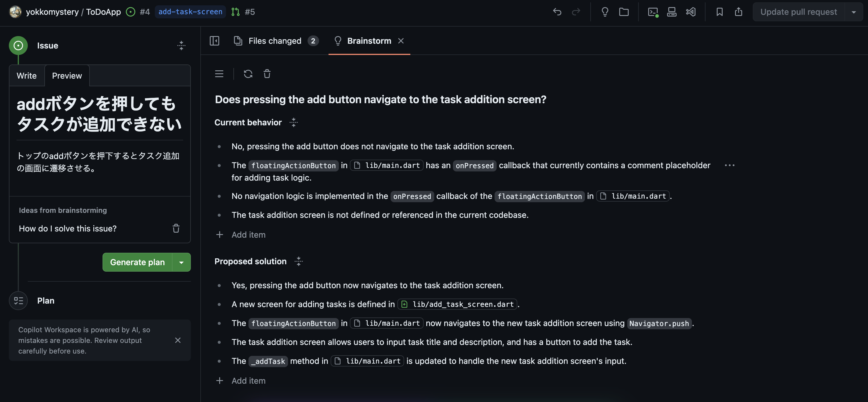Open in Visual Studio Code icon
The height and width of the screenshot is (402, 868).
[691, 12]
